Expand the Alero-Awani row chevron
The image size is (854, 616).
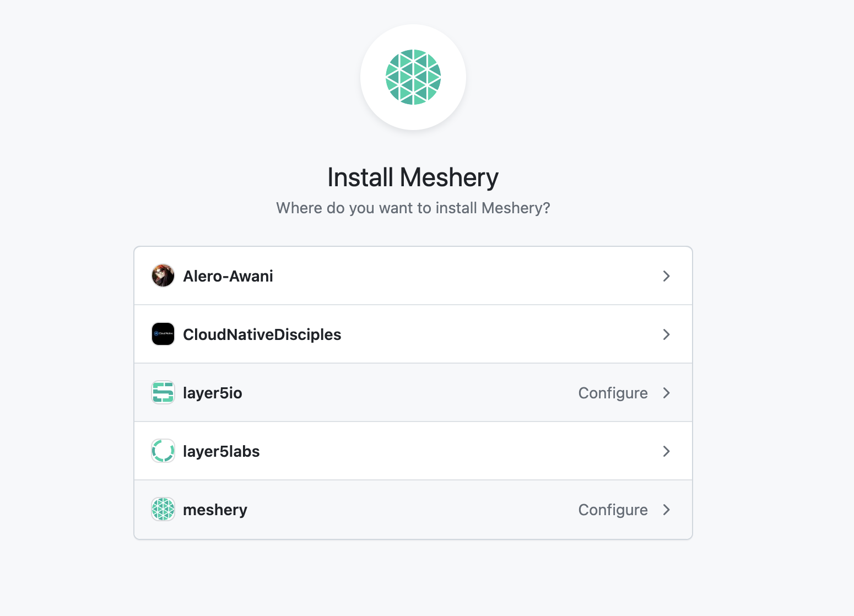pyautogui.click(x=666, y=275)
